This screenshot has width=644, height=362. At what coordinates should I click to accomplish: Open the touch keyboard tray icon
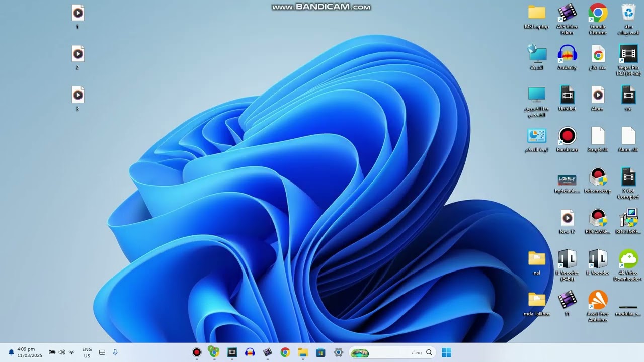click(102, 352)
